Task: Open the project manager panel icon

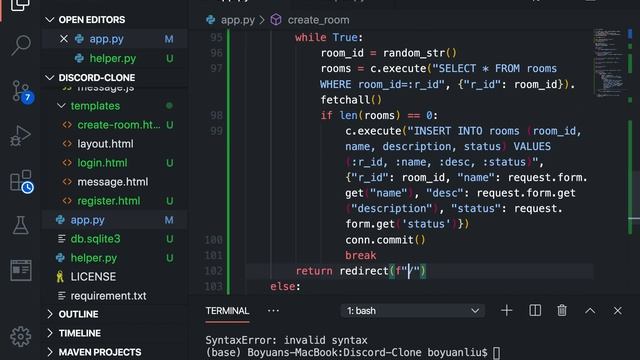Action: pos(20,270)
